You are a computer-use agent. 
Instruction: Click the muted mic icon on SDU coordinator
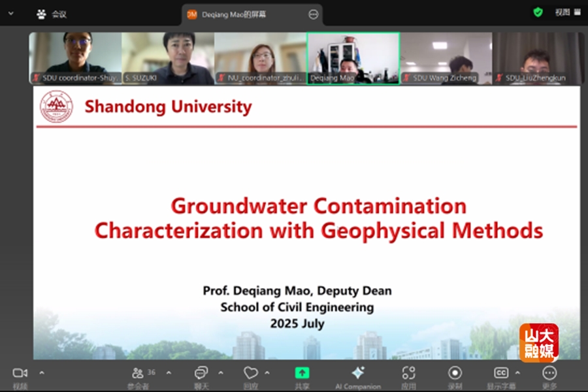36,78
